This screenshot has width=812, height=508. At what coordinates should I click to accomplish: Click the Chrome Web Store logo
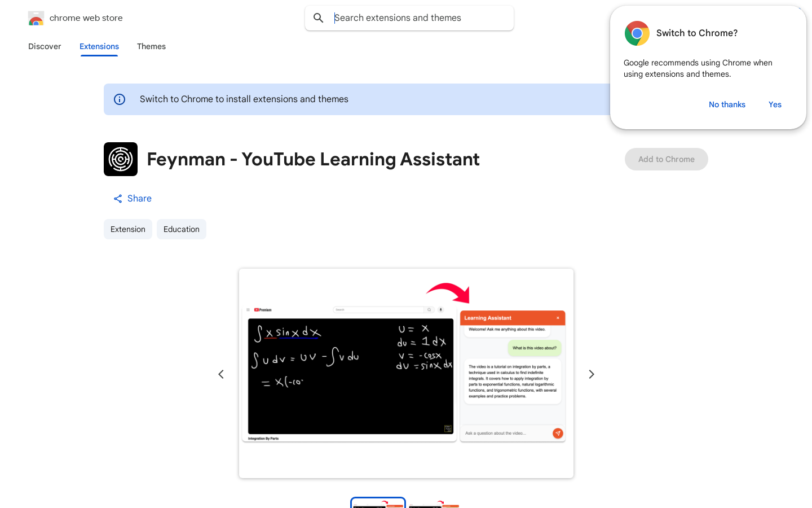pyautogui.click(x=36, y=18)
